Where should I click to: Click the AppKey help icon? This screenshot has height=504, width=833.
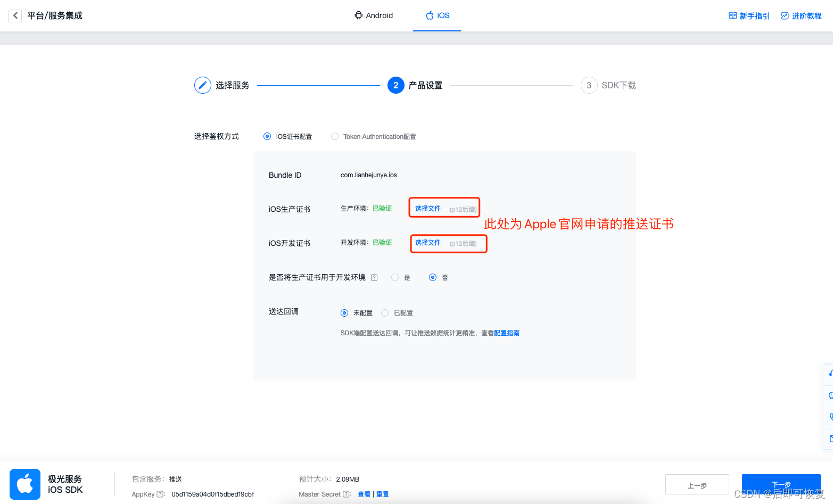pyautogui.click(x=160, y=494)
